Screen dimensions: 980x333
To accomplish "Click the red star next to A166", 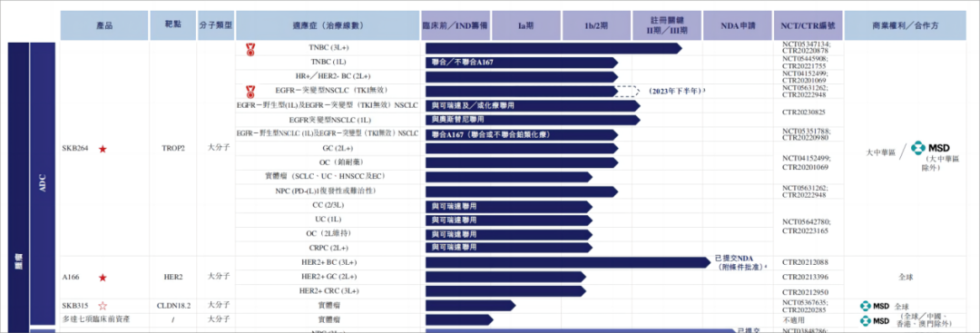I will click(103, 278).
